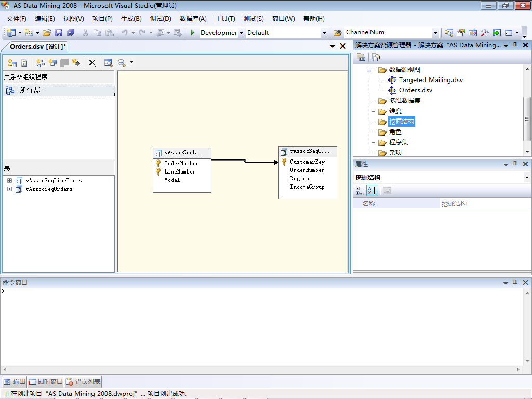Screen dimensions: 532x399
Task: Select the LineNumber column in diagram
Action: click(x=180, y=171)
